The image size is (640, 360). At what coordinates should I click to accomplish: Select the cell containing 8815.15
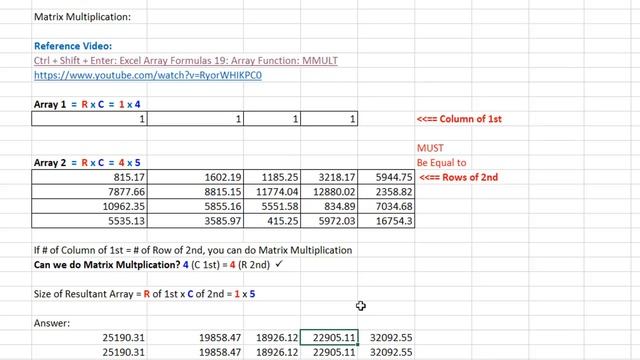(x=195, y=192)
